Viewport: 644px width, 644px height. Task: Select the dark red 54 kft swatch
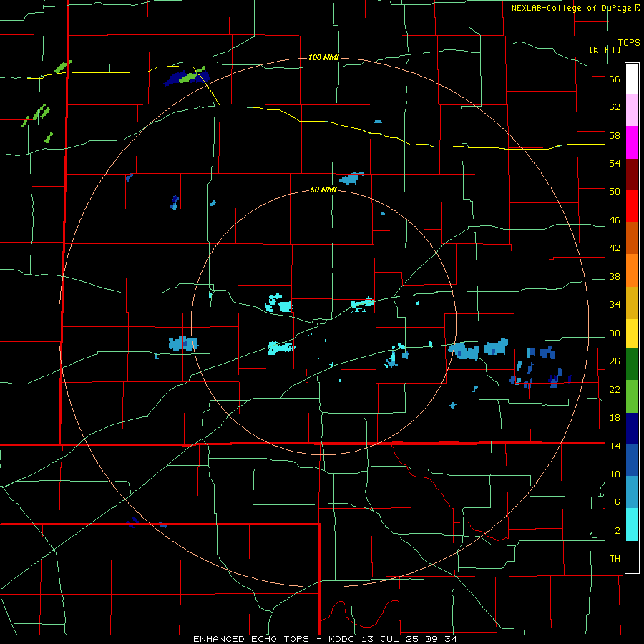[632, 175]
